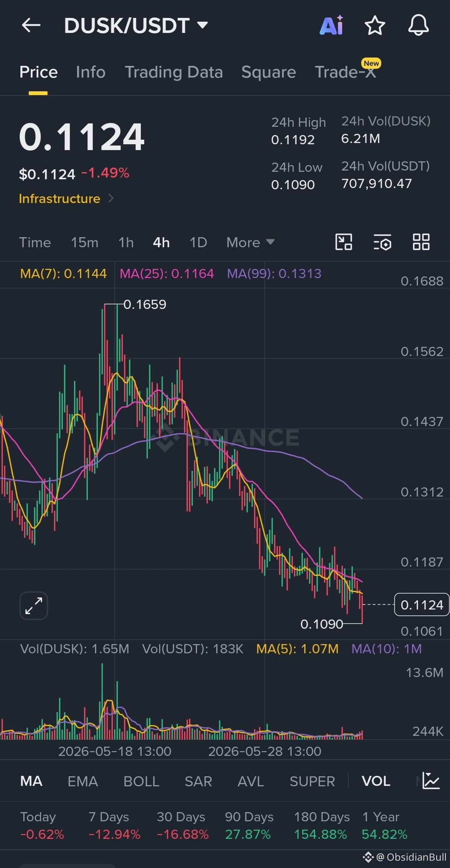Tap 90 Days 27.87% performance

point(249,825)
